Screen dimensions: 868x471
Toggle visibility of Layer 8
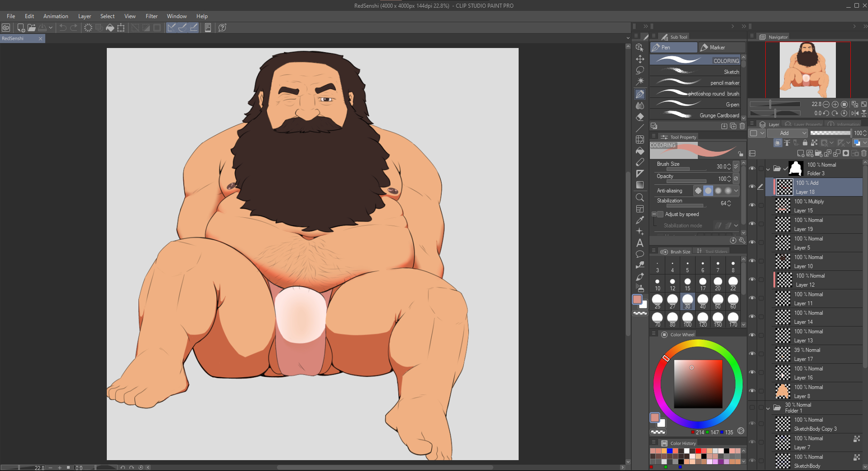(x=752, y=391)
